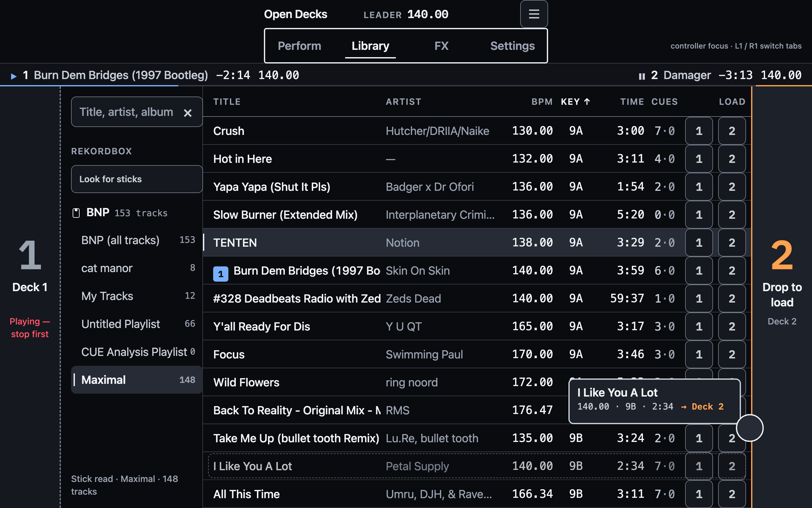Click the BNP device icon

(x=76, y=213)
